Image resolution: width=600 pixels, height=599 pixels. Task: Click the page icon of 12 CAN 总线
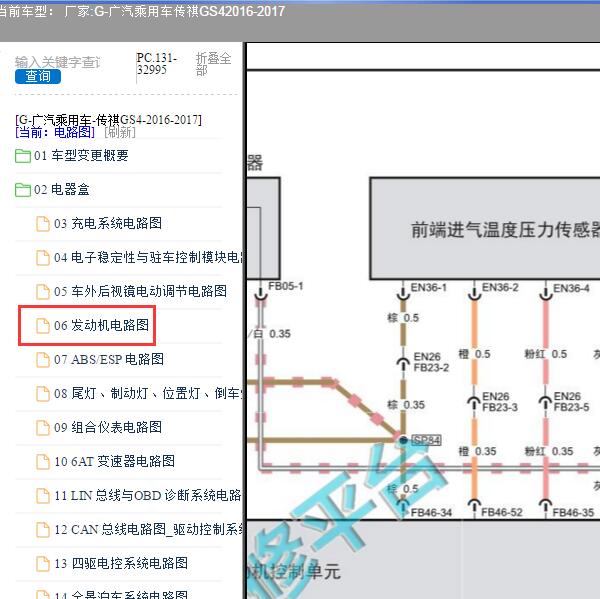[43, 530]
